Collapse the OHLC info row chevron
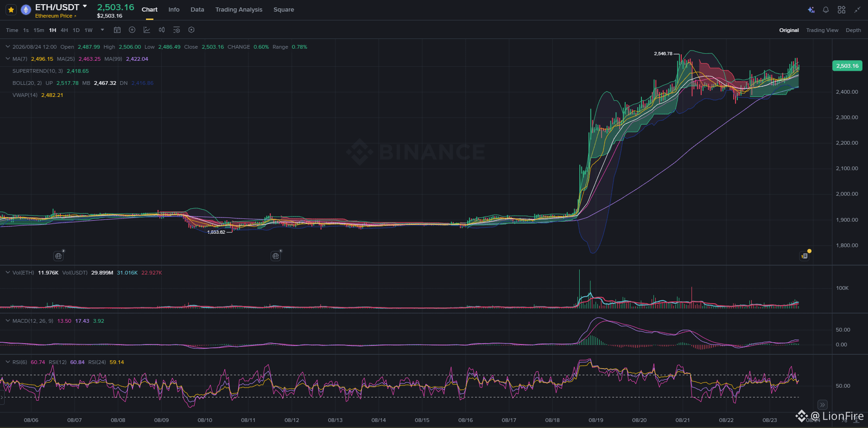The image size is (868, 428). pos(7,47)
